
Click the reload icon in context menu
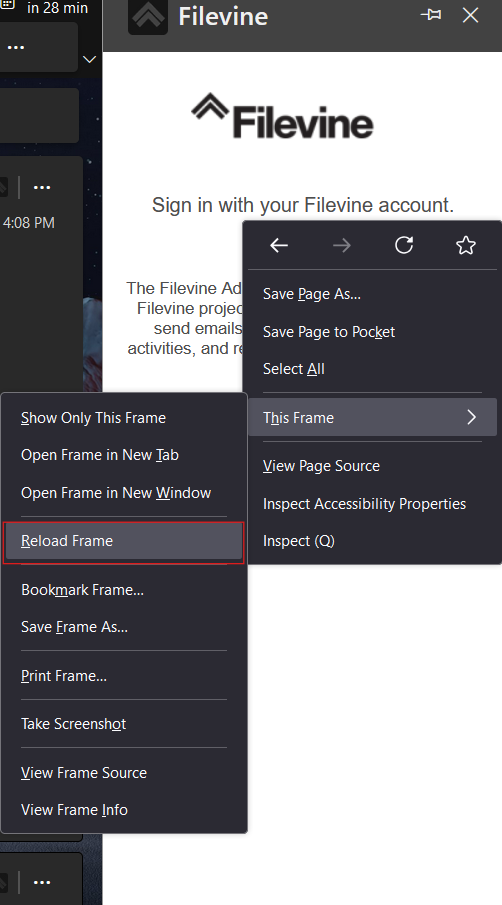tap(404, 245)
